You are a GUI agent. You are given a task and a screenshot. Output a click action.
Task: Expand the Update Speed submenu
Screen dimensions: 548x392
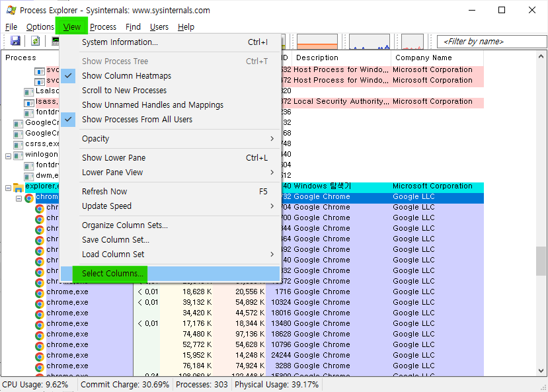pyautogui.click(x=170, y=206)
